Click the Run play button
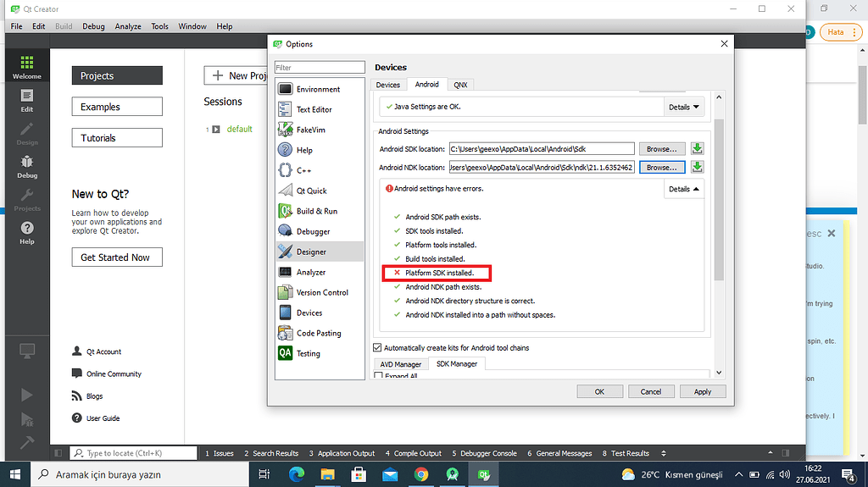Screen dimensions: 868x487 tap(26, 395)
